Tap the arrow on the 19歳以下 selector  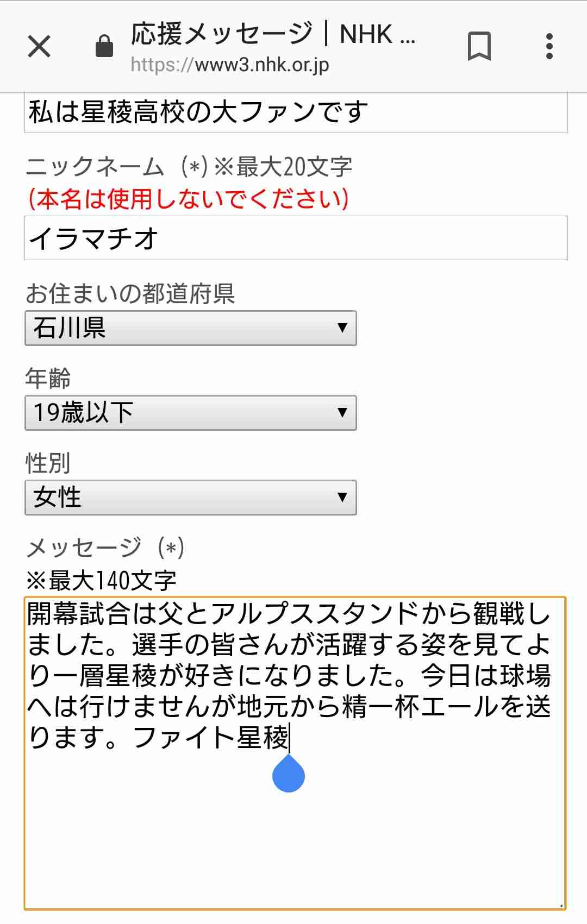[x=342, y=413]
